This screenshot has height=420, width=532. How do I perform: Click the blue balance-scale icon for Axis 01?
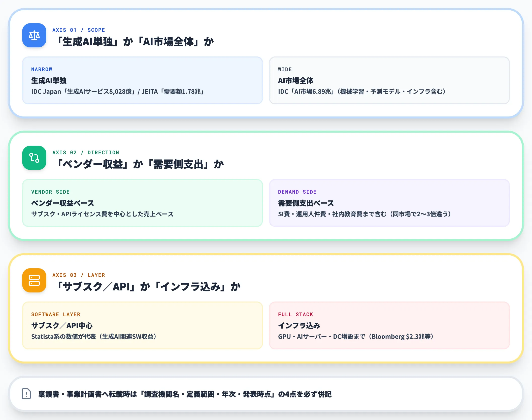tap(34, 35)
